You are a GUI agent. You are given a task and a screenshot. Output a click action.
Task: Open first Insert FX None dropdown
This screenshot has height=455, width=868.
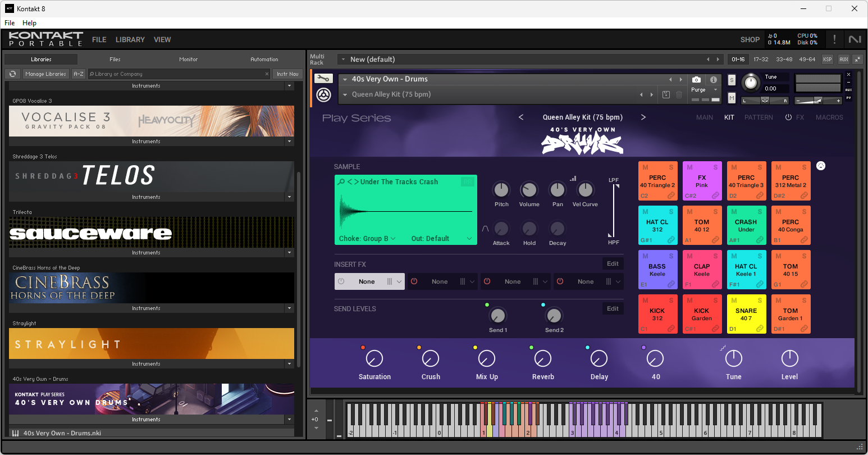tap(369, 281)
